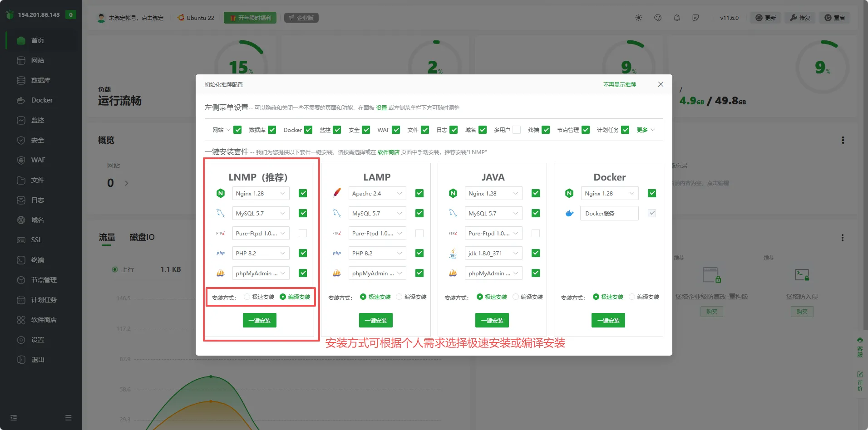868x430 pixels.
Task: Open the notification bell icon
Action: 676,18
